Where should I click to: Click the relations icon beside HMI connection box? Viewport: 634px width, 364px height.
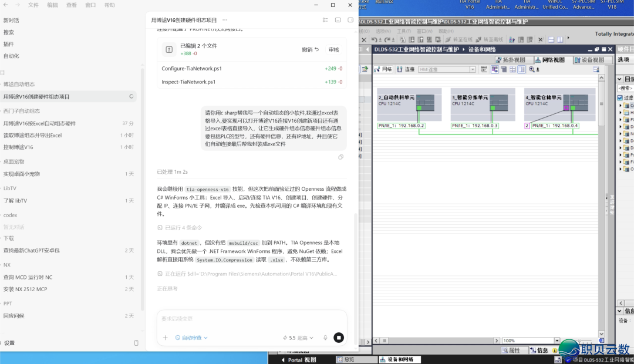tap(484, 69)
